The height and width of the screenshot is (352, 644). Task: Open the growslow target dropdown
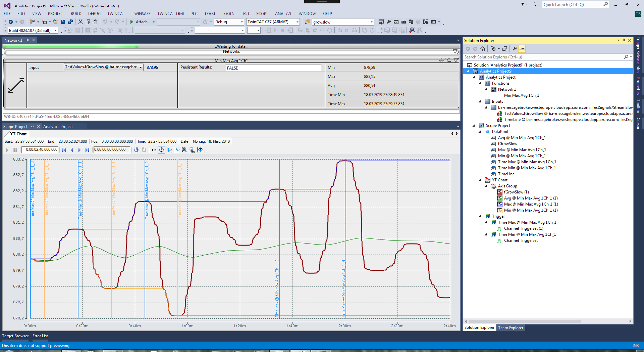[x=371, y=22]
